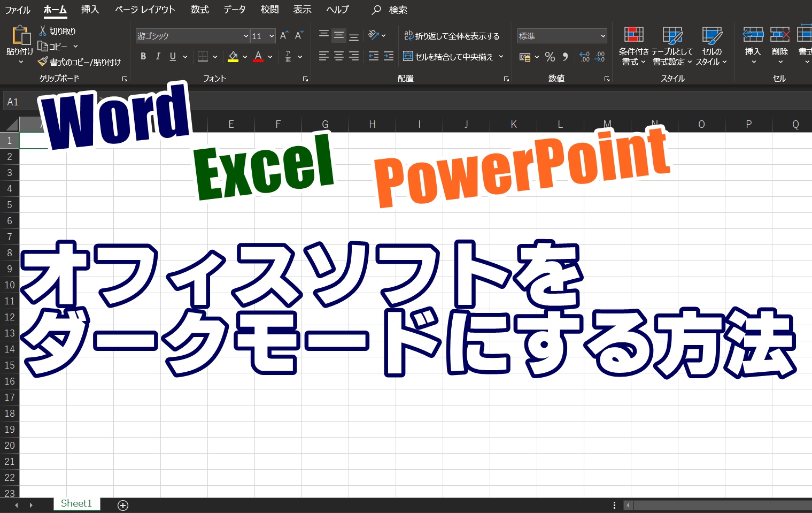Open Conditional Formatting (条件付き書式)
This screenshot has width=812, height=513.
click(x=634, y=46)
